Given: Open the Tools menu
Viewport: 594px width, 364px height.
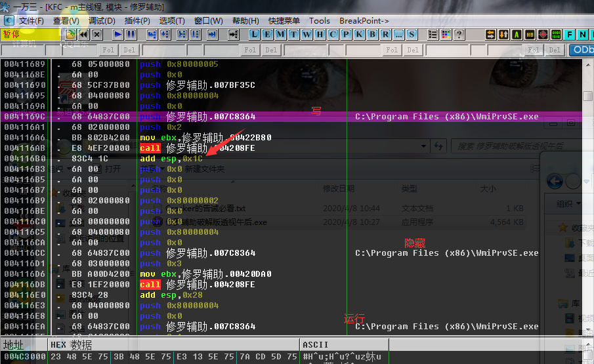Looking at the screenshot, I should pyautogui.click(x=320, y=21).
